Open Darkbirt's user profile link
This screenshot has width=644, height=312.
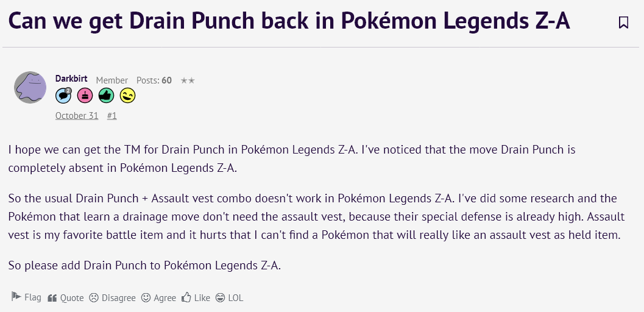[71, 79]
